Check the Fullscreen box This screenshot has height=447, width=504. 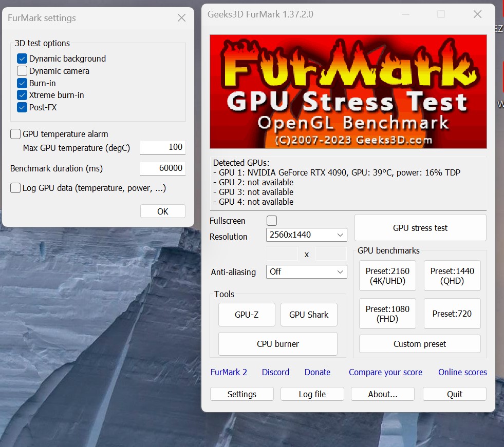(272, 221)
